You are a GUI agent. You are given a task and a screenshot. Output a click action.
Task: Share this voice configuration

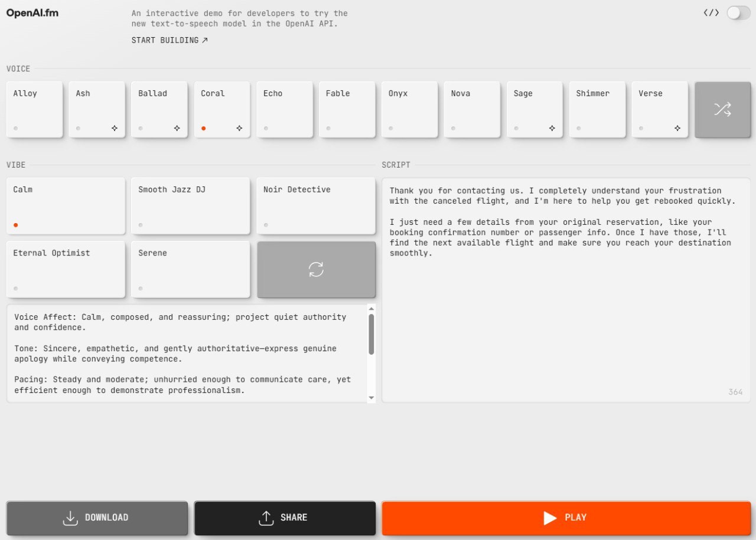coord(285,518)
